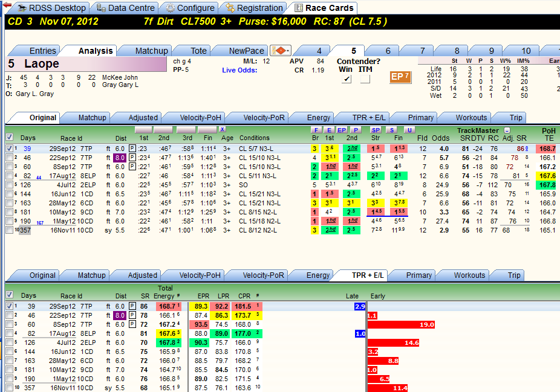Check upper row 6 box for 16Jun12 race
This screenshot has height=392, width=560.
tap(10, 194)
